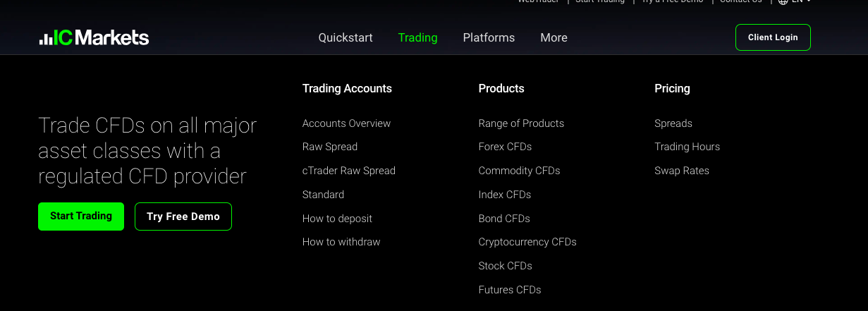
Task: Open the Quickstart menu
Action: tap(346, 38)
